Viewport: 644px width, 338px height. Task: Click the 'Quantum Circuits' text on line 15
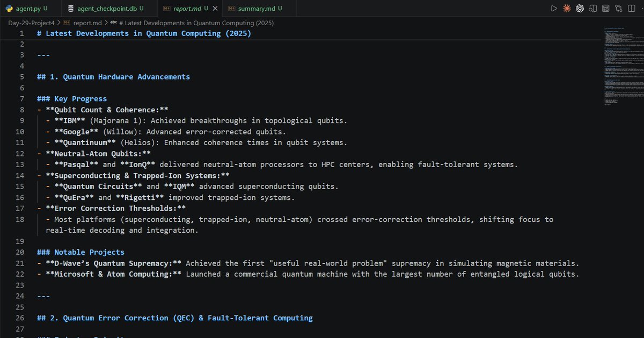pos(98,186)
